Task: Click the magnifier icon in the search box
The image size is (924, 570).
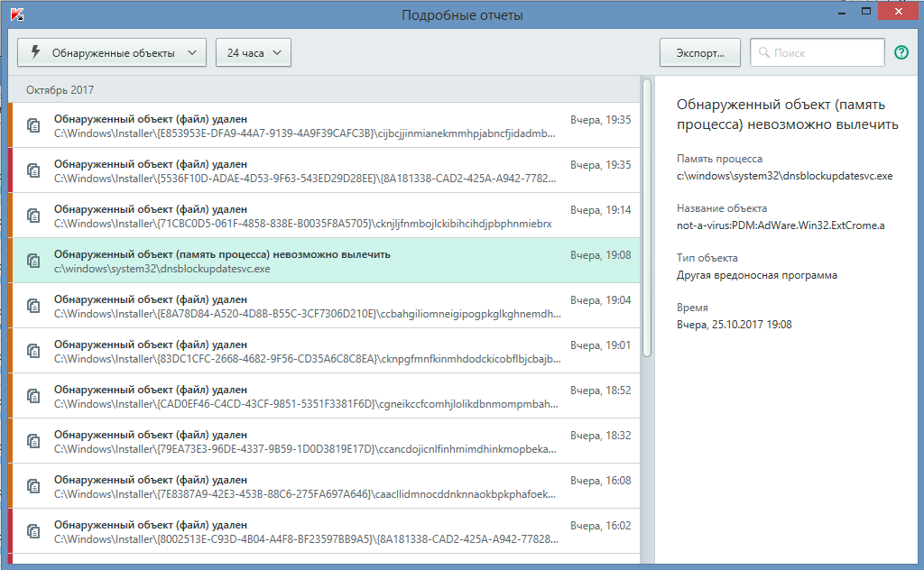Action: (x=763, y=53)
